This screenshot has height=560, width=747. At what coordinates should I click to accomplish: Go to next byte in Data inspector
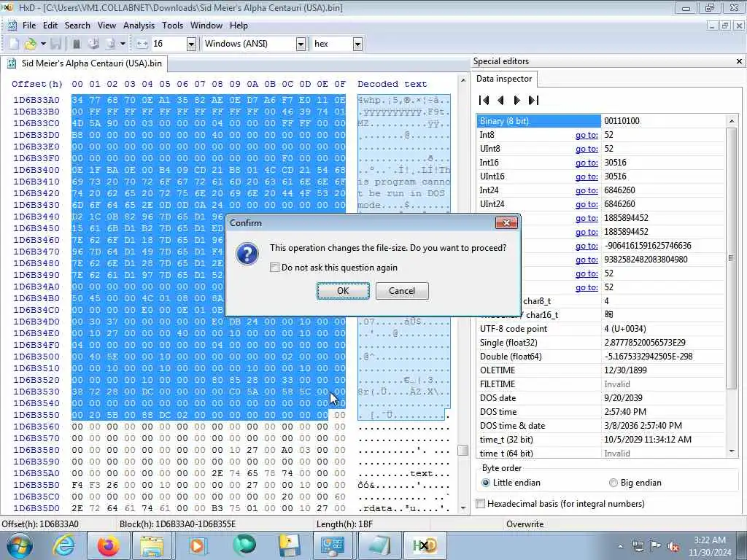pyautogui.click(x=517, y=100)
